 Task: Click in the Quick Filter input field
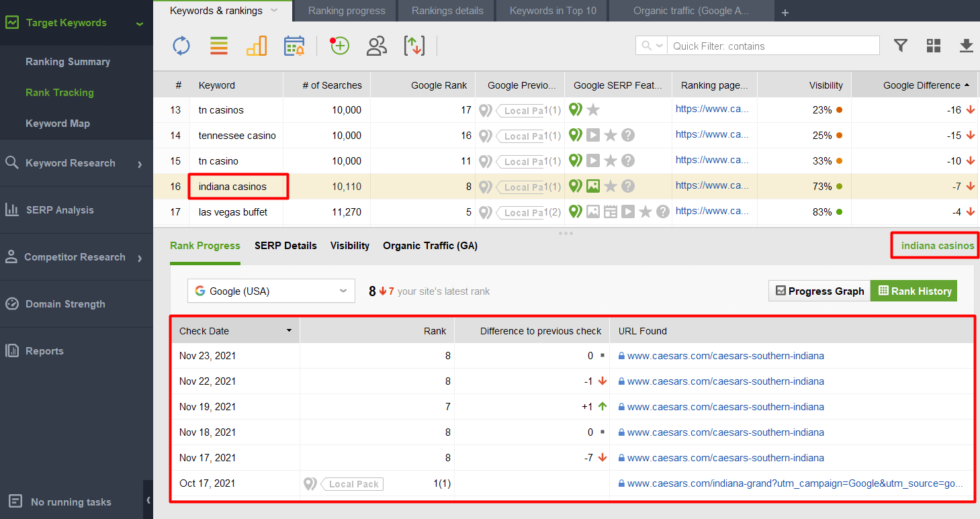coord(772,46)
